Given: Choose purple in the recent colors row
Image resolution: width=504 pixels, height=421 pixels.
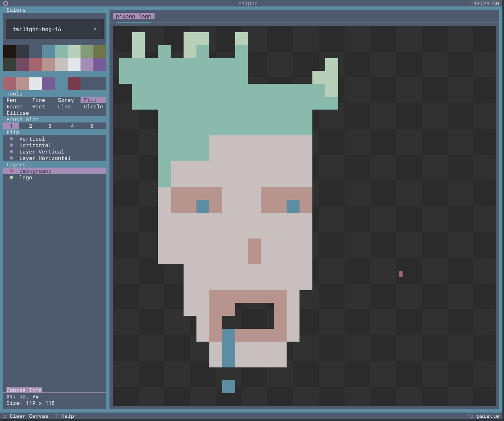Looking at the screenshot, I should point(48,84).
